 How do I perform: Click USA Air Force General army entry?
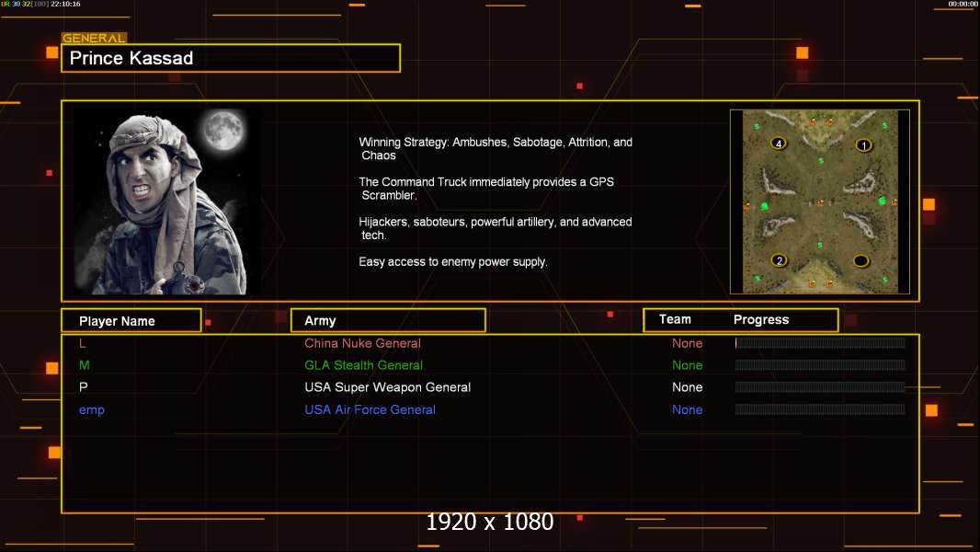point(370,409)
